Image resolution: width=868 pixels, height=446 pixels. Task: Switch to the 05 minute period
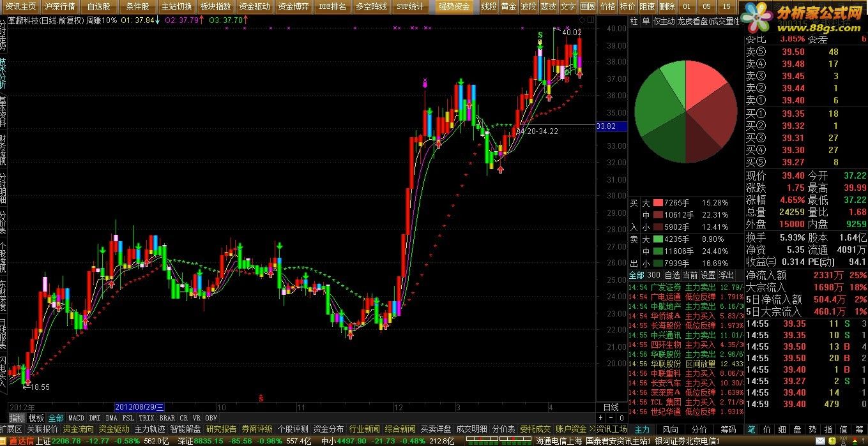pyautogui.click(x=706, y=6)
